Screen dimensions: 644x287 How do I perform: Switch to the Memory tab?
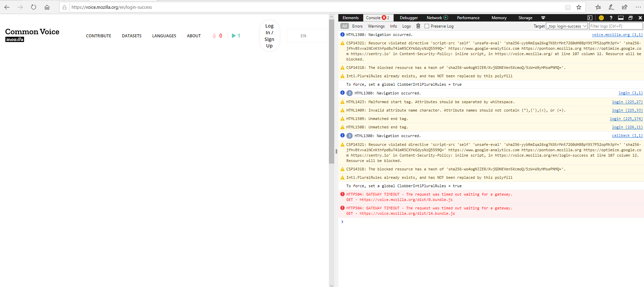point(499,18)
